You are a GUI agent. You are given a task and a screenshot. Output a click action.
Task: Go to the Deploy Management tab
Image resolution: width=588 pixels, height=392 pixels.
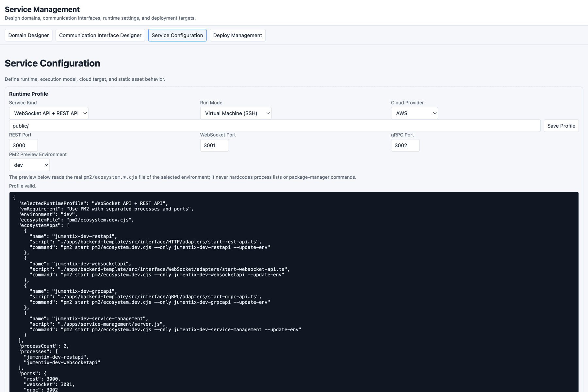coord(237,35)
